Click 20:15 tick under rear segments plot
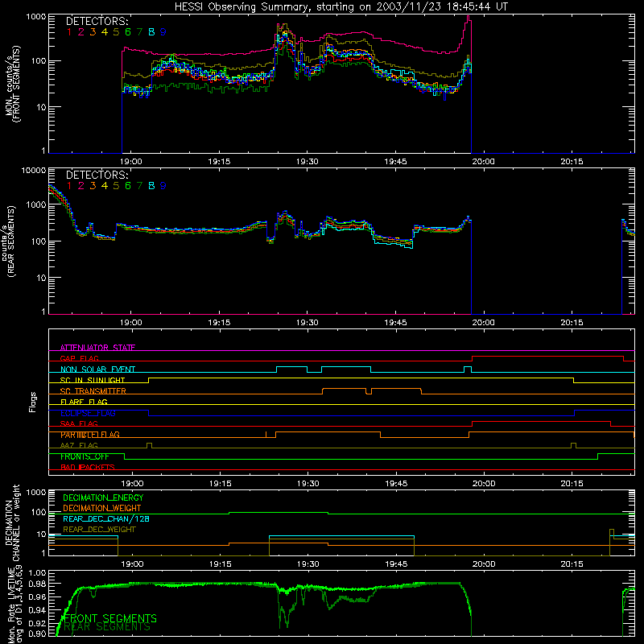 point(572,323)
